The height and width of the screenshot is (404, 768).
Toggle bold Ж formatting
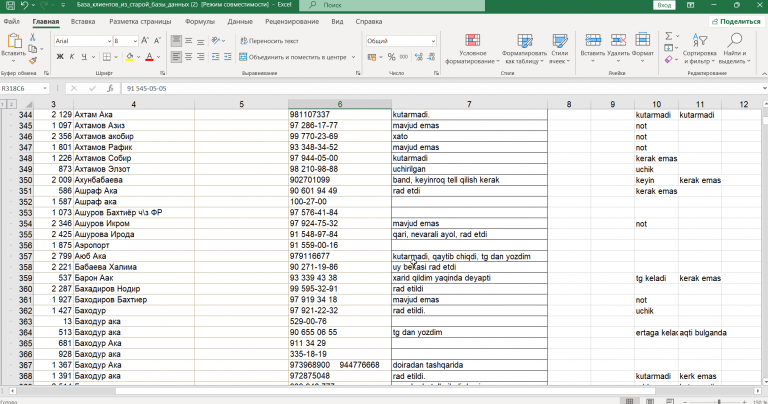(x=60, y=57)
